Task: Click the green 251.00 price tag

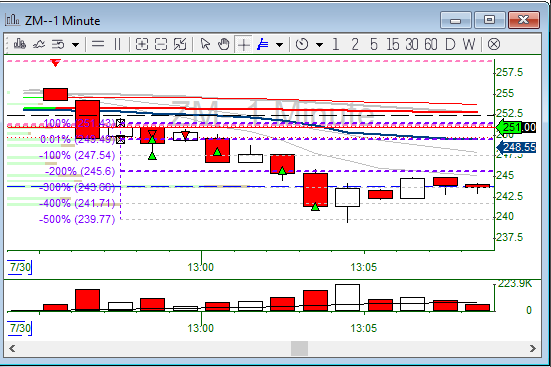Action: coord(516,127)
